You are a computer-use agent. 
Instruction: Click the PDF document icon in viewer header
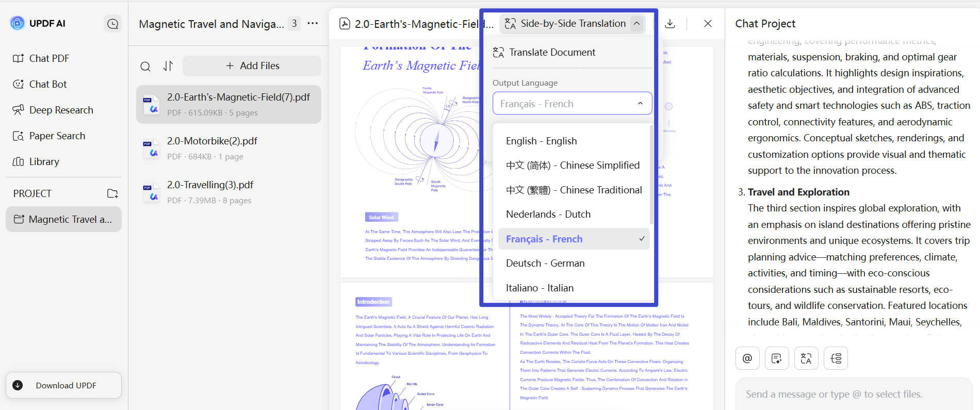coord(345,24)
